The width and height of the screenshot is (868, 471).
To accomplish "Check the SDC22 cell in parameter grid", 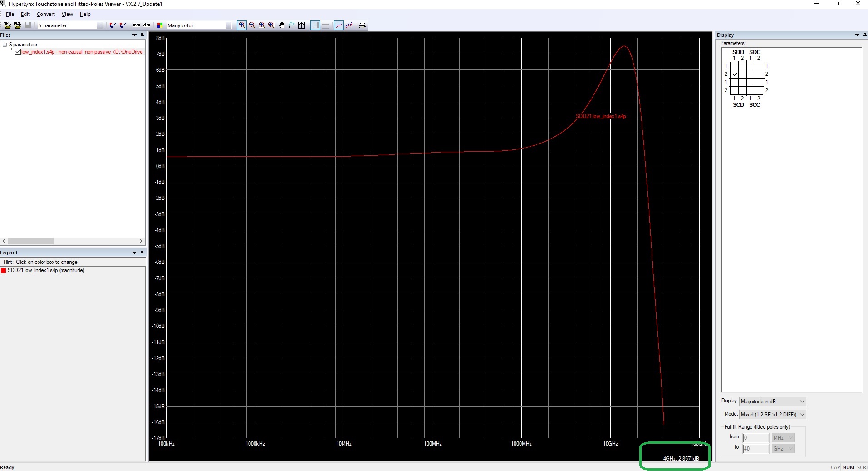I will coord(759,74).
